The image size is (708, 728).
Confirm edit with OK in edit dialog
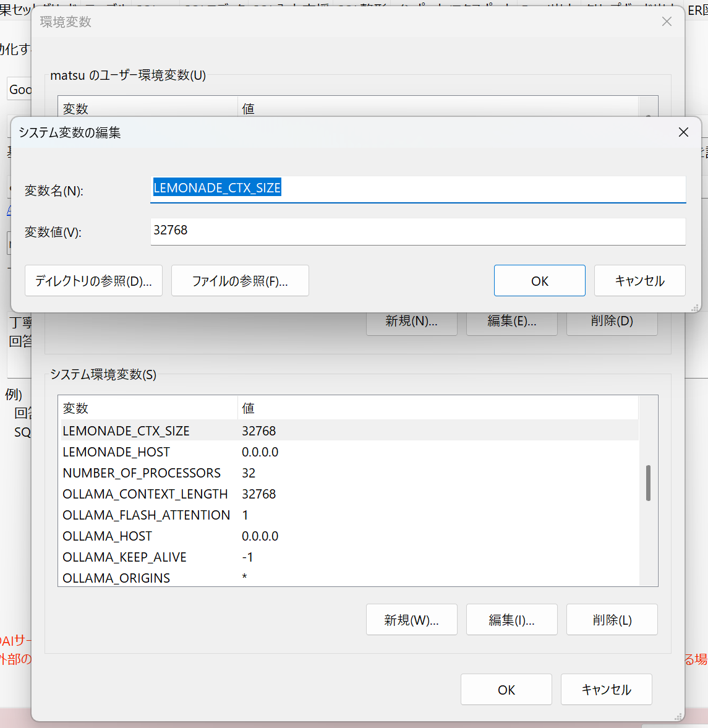[539, 281]
